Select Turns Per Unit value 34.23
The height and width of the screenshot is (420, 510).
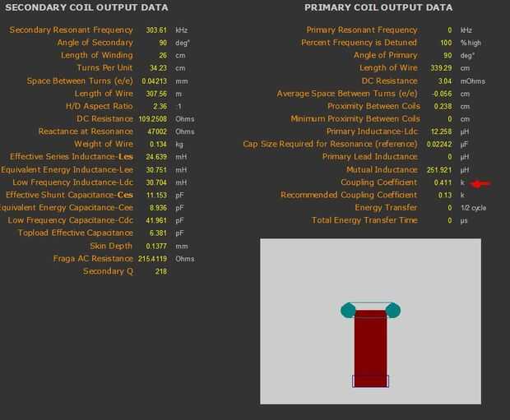[x=158, y=68]
